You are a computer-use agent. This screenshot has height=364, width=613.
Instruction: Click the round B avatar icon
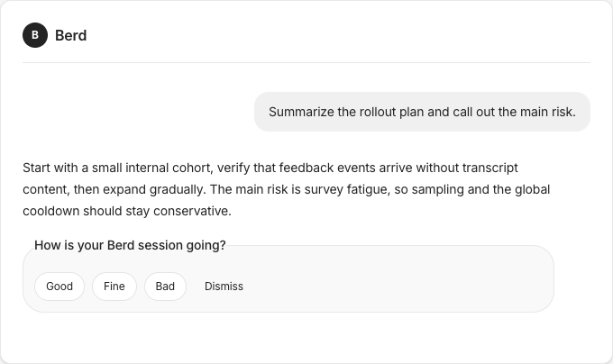click(x=35, y=35)
